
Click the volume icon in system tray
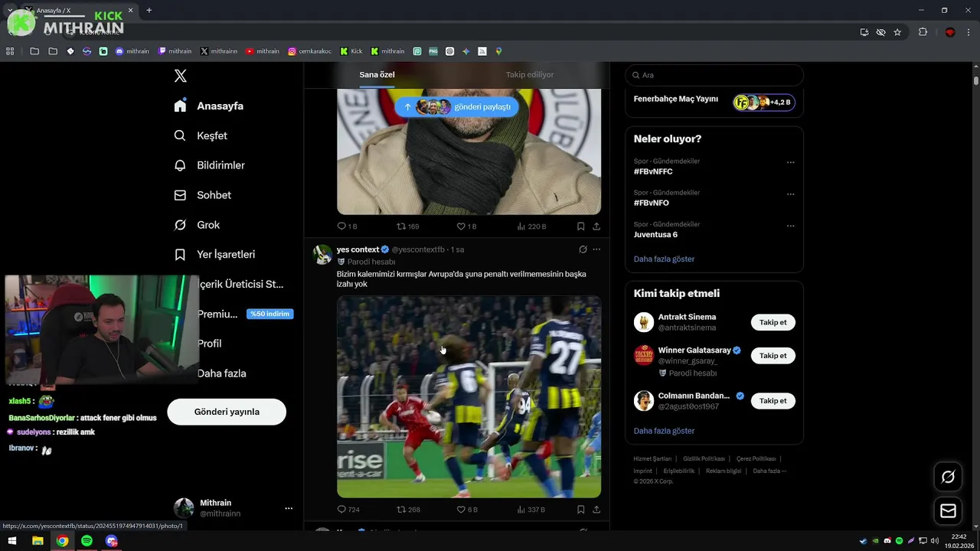coord(935,541)
